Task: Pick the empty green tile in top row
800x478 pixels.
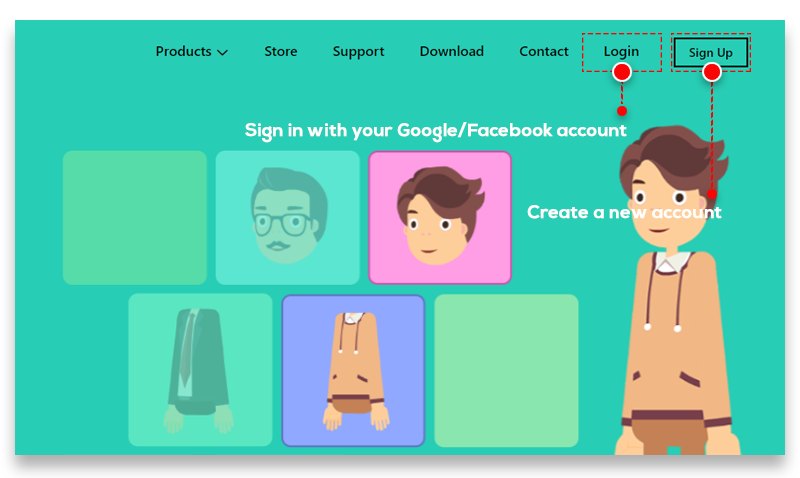Action: pos(135,217)
